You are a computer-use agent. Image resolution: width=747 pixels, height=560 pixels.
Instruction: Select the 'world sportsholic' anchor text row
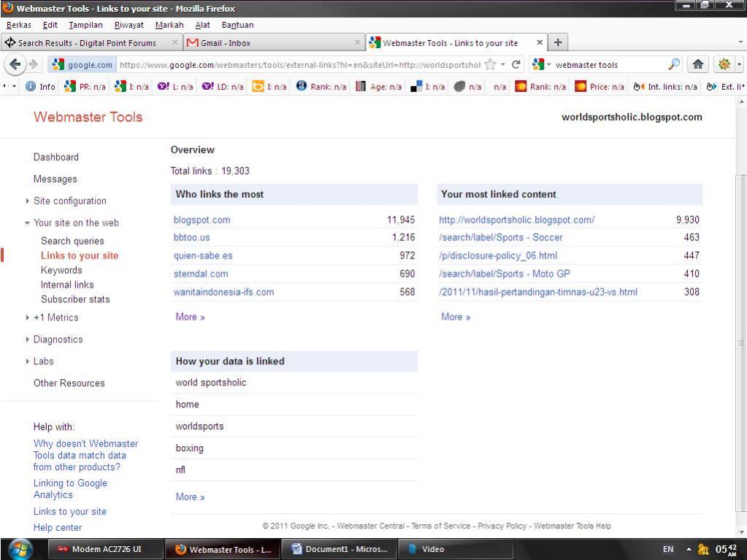(x=294, y=383)
